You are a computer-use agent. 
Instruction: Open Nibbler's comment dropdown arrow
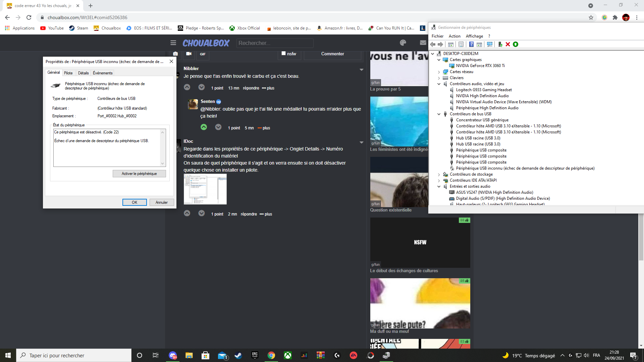coord(361,70)
